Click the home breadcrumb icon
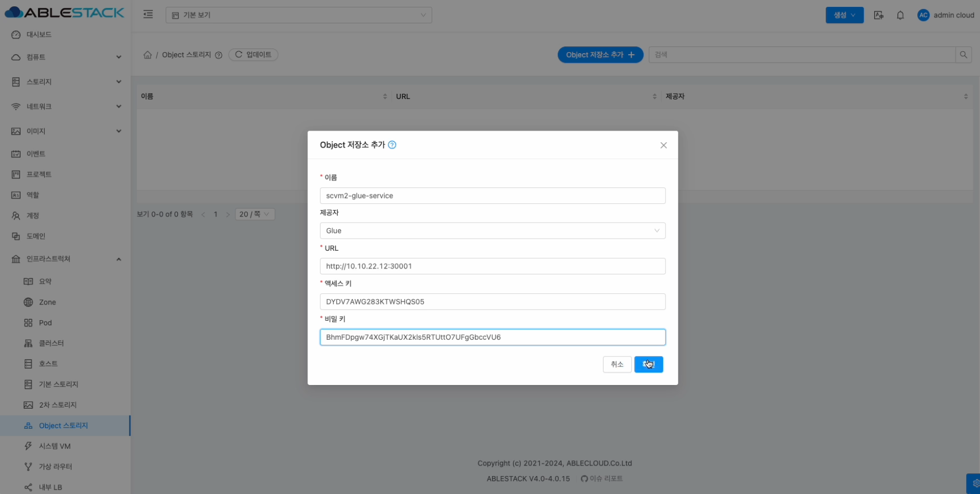Viewport: 980px width, 494px height. 147,55
